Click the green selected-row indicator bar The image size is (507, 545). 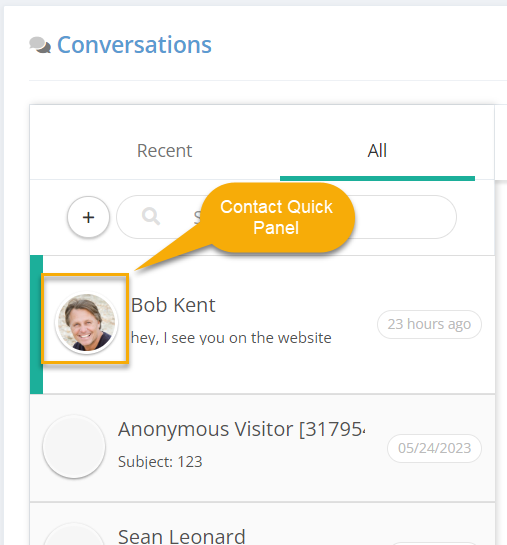tap(36, 324)
